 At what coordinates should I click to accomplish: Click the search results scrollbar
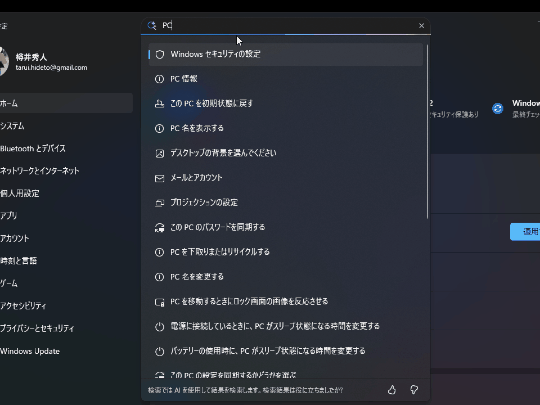pyautogui.click(x=427, y=132)
